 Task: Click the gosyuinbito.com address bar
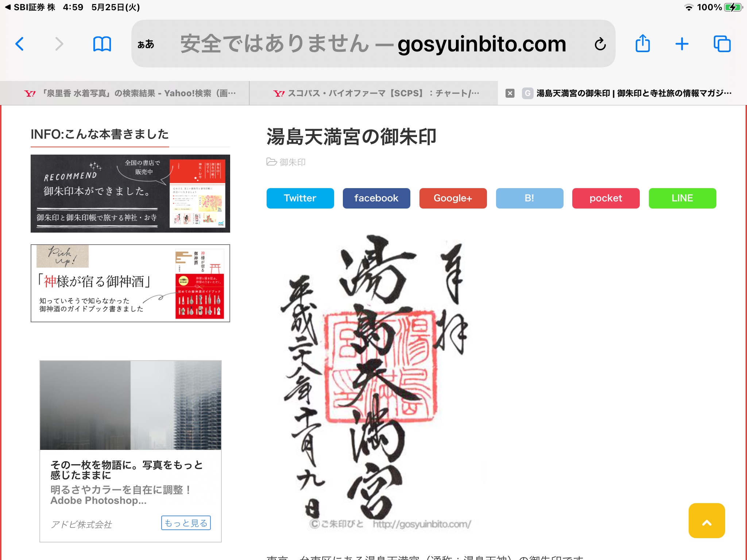click(x=372, y=44)
